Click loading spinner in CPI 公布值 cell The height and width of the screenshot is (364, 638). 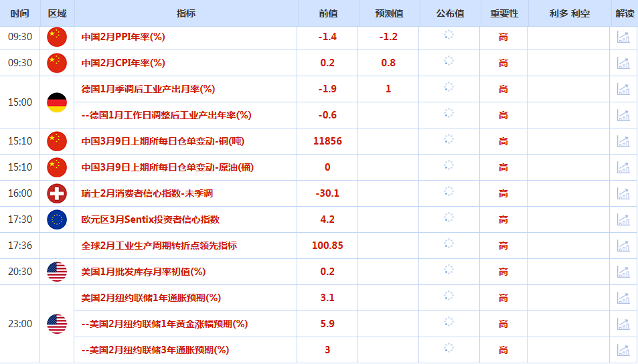point(449,61)
